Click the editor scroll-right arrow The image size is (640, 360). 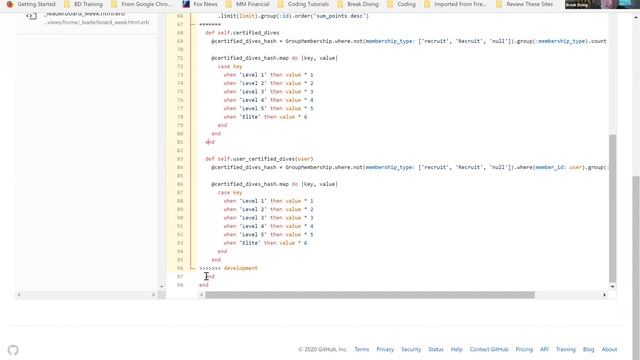(x=604, y=295)
